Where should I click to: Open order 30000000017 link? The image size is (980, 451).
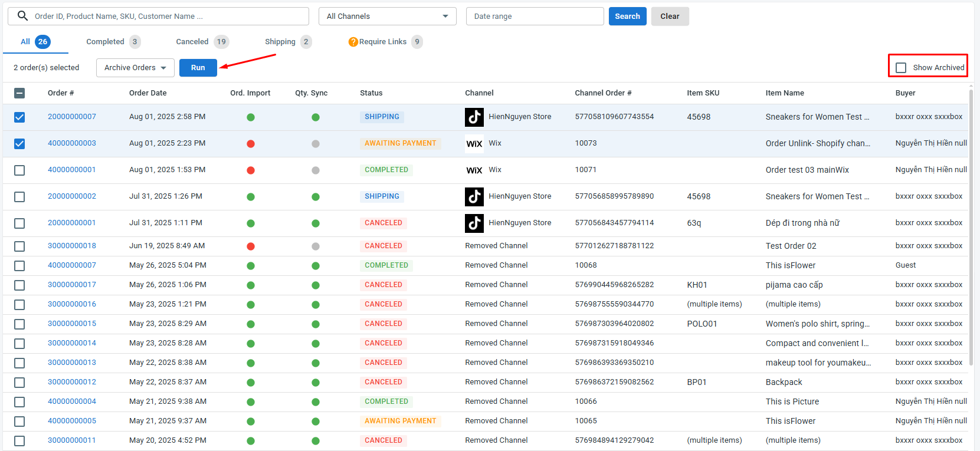pos(72,285)
